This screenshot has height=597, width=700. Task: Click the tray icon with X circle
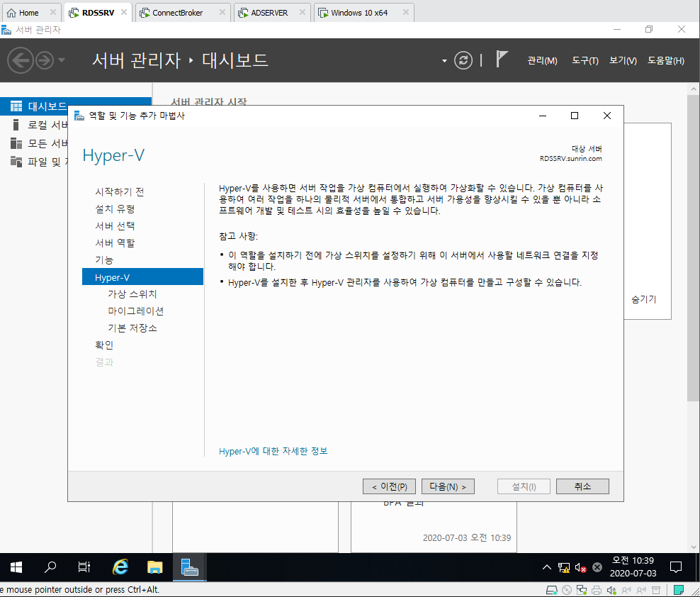[597, 567]
